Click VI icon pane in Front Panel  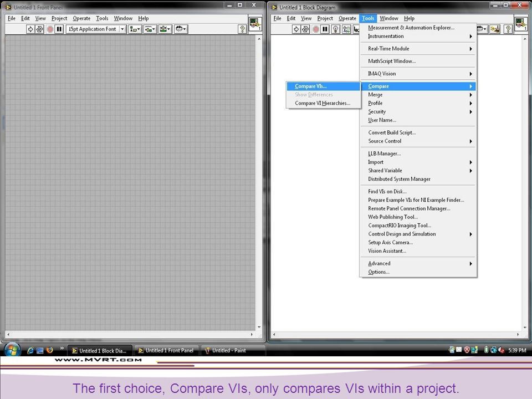255,24
